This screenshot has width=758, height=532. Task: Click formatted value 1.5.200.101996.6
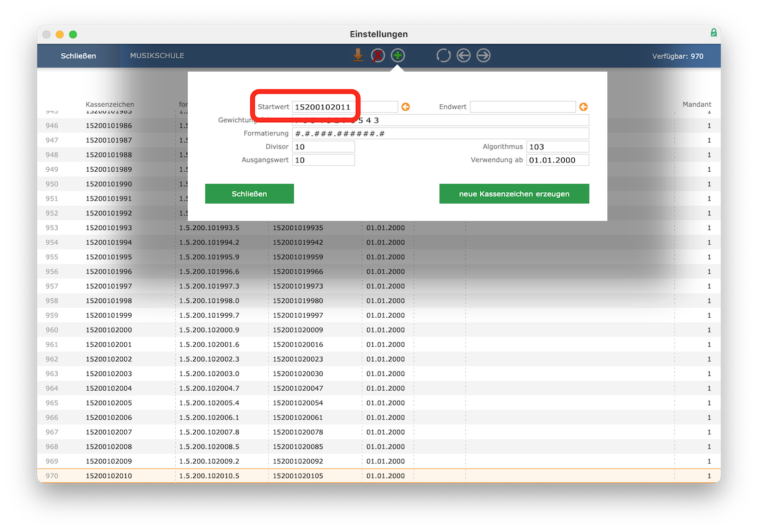tap(209, 271)
